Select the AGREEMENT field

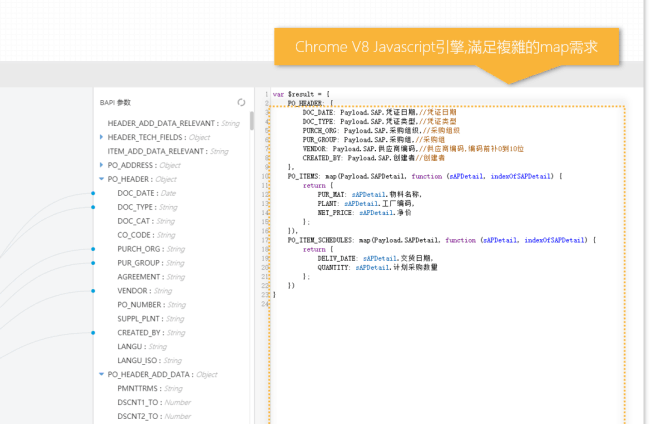tap(151, 277)
